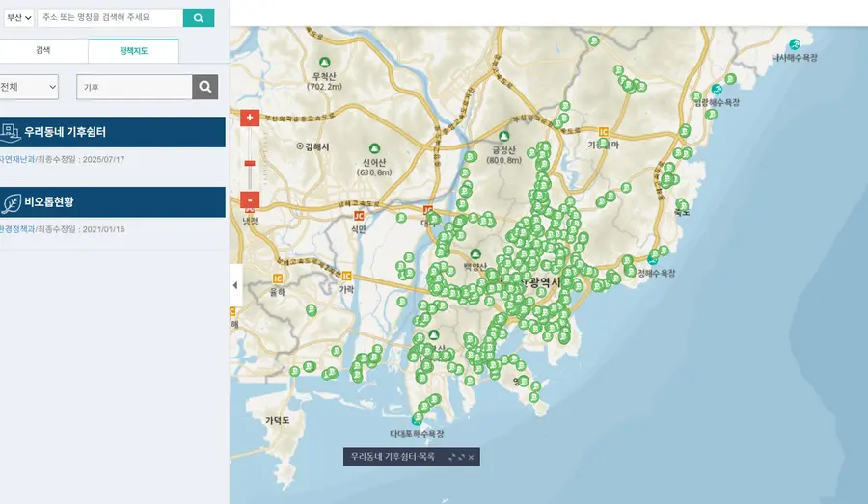The height and width of the screenshot is (504, 868).
Task: Click the 우리동네 기후쉼터 layer icon
Action: 10,132
